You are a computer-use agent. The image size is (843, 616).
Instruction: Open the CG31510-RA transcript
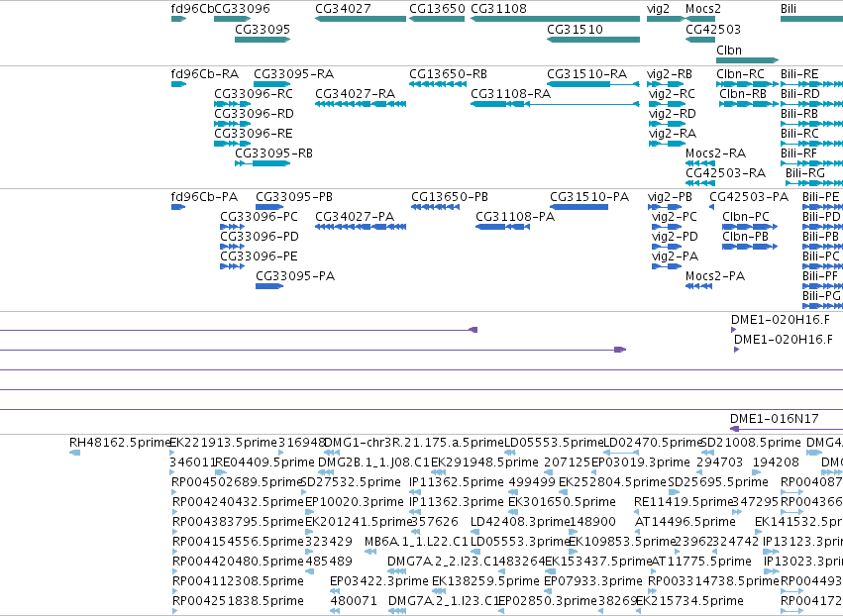click(x=593, y=84)
